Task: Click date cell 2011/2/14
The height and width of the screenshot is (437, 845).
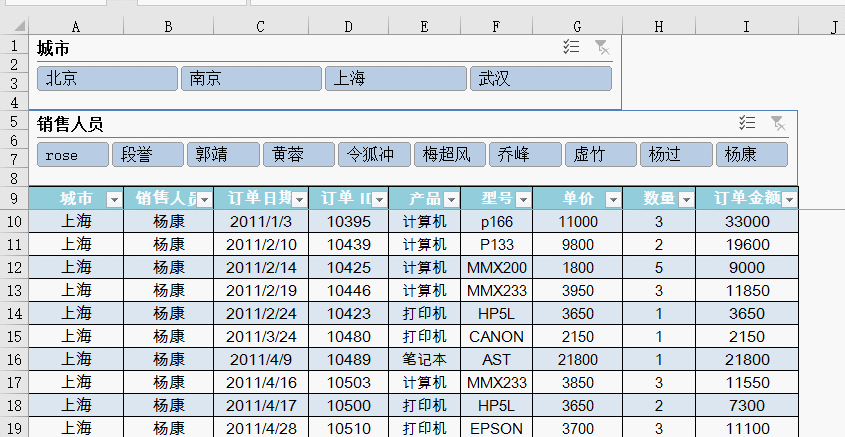Action: [261, 267]
